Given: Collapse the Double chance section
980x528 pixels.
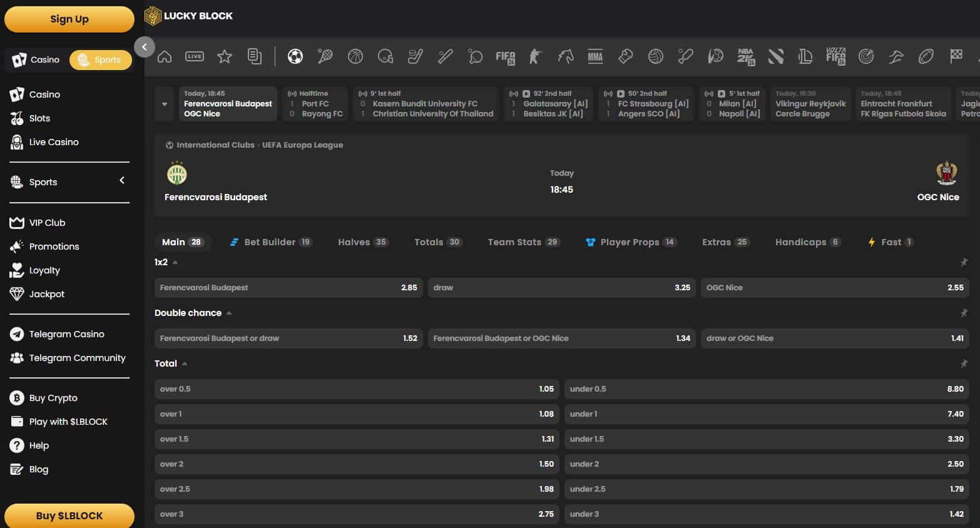Looking at the screenshot, I should click(x=229, y=313).
